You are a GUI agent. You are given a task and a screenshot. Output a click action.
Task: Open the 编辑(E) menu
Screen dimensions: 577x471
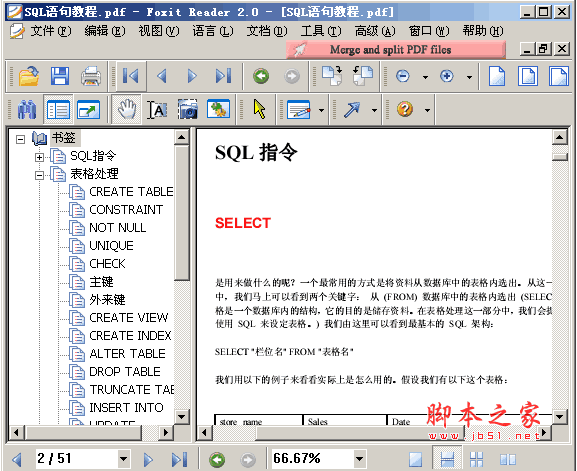point(105,31)
